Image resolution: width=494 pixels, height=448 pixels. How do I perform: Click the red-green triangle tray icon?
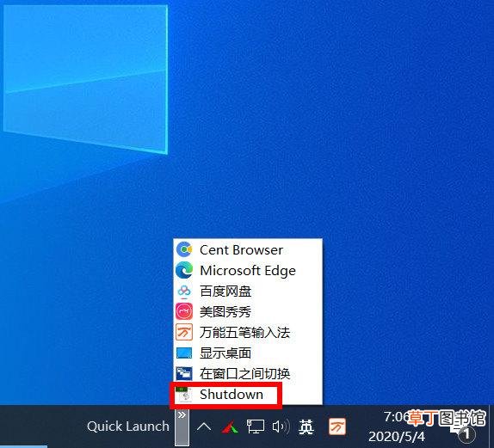coord(230,427)
